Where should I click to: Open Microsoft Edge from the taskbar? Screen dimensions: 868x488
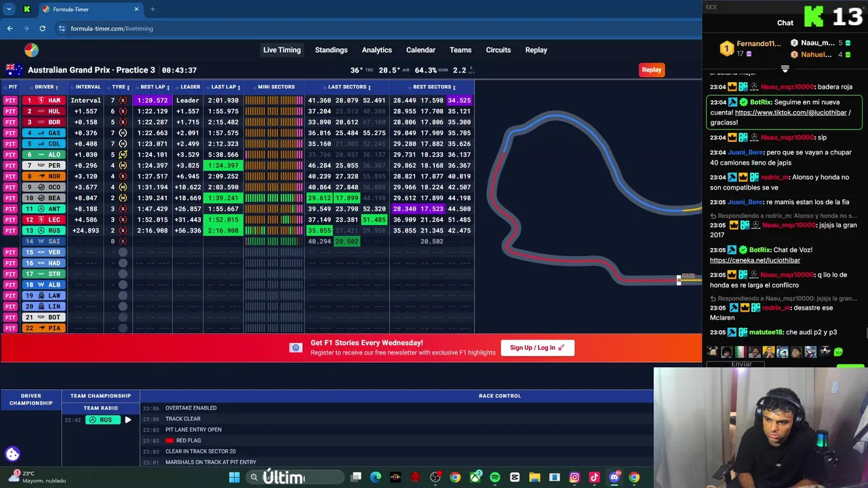[x=376, y=477]
